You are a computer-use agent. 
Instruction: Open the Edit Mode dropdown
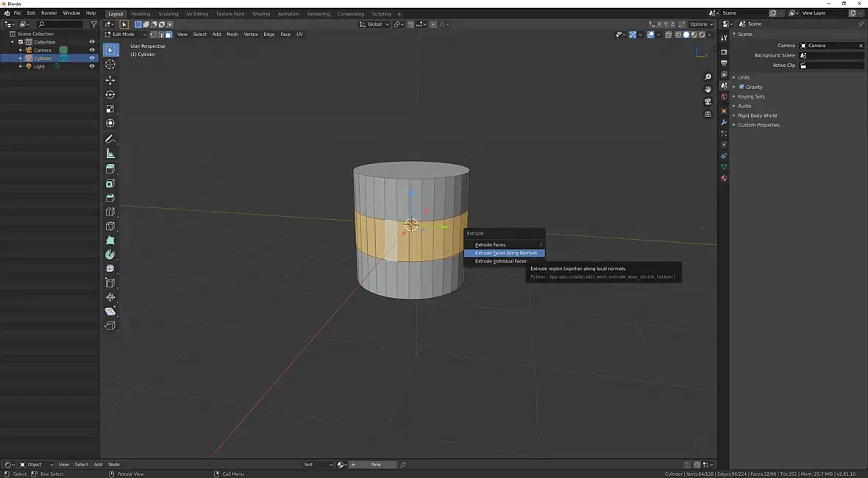124,35
